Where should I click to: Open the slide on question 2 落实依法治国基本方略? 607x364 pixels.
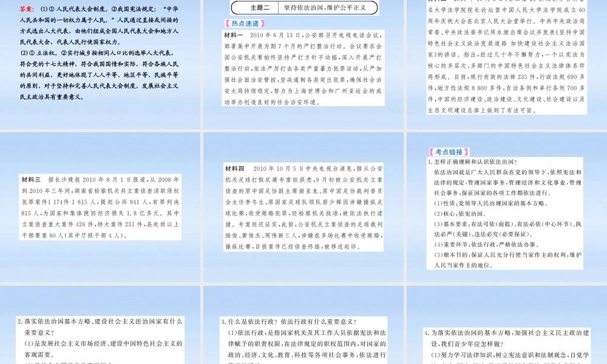(x=100, y=325)
